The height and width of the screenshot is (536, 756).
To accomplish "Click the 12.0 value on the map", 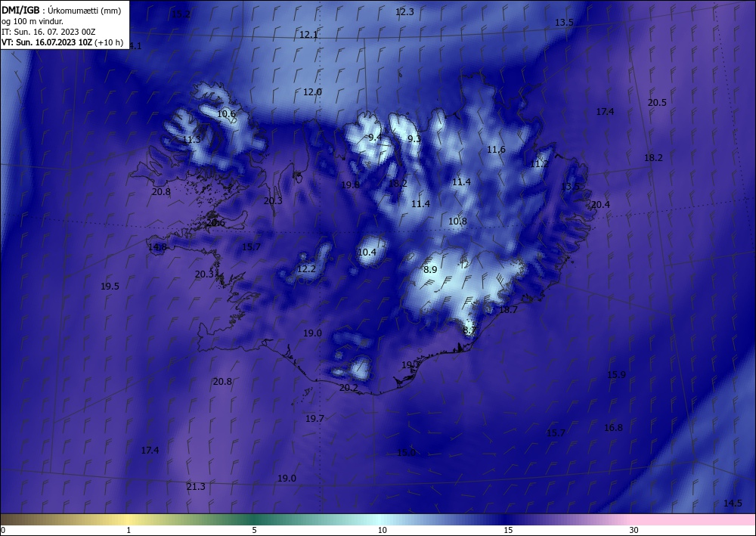I will pos(312,91).
